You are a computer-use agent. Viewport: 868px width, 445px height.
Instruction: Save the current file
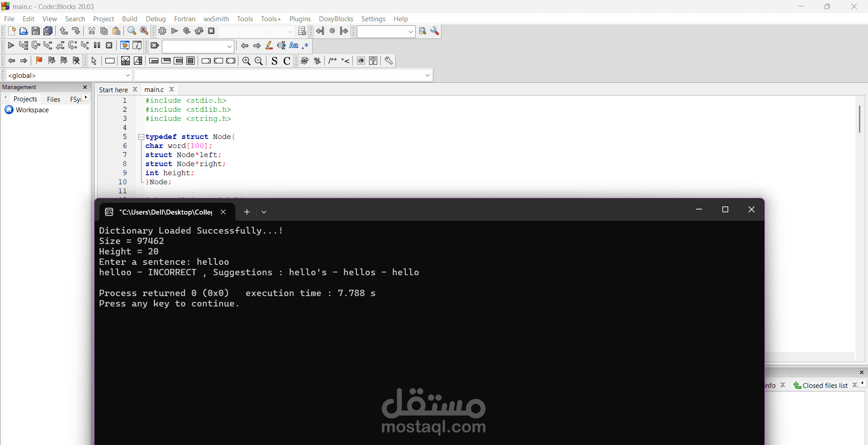coord(36,31)
